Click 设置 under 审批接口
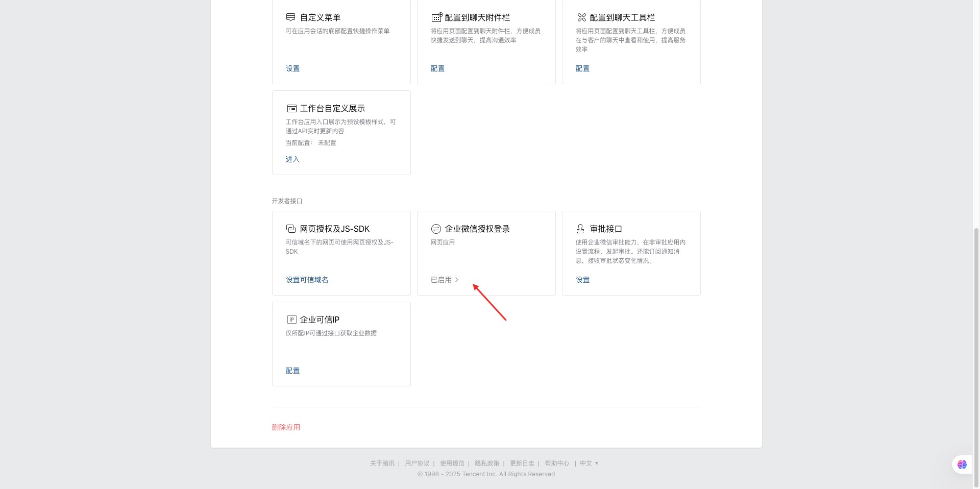The height and width of the screenshot is (489, 980). coord(582,280)
